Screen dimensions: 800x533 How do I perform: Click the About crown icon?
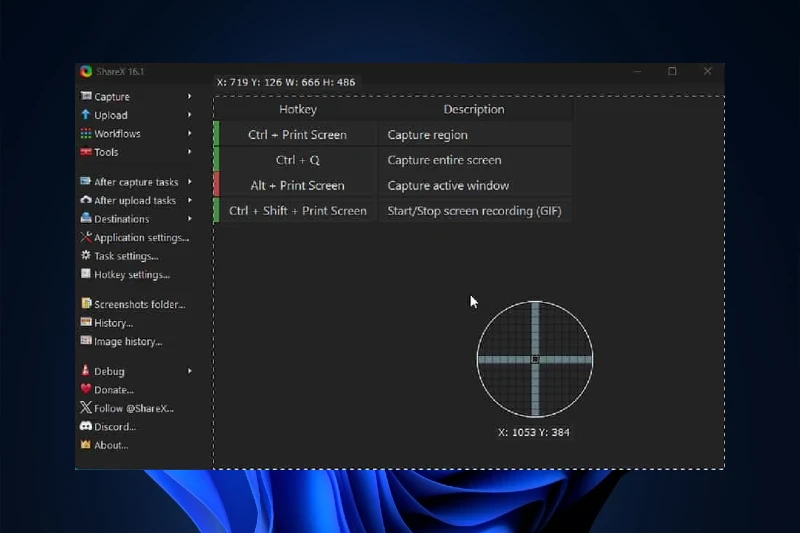point(86,445)
